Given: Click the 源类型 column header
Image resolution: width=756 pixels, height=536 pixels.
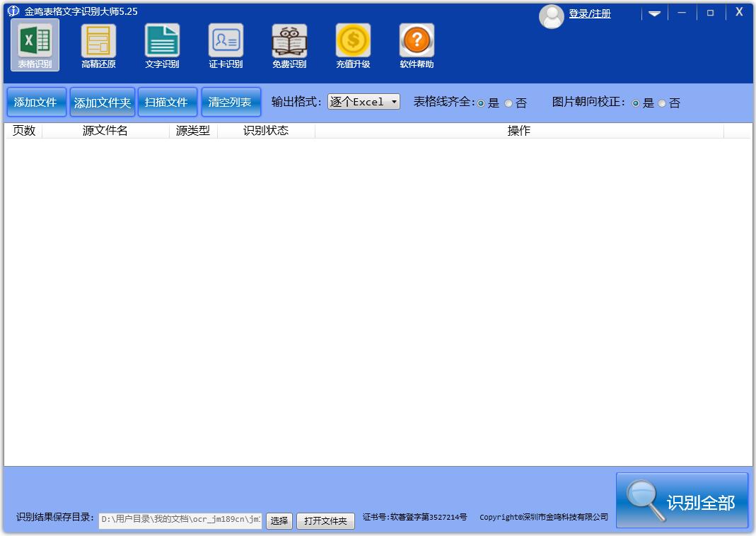Looking at the screenshot, I should coord(193,131).
